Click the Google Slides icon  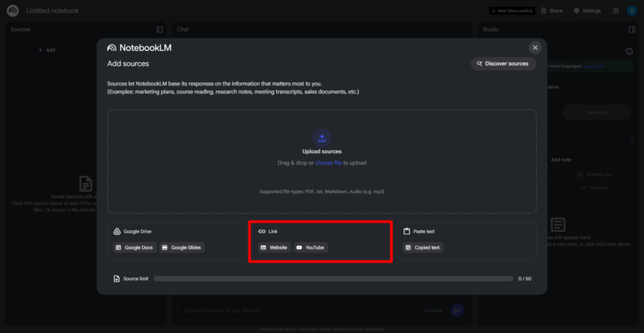point(165,248)
